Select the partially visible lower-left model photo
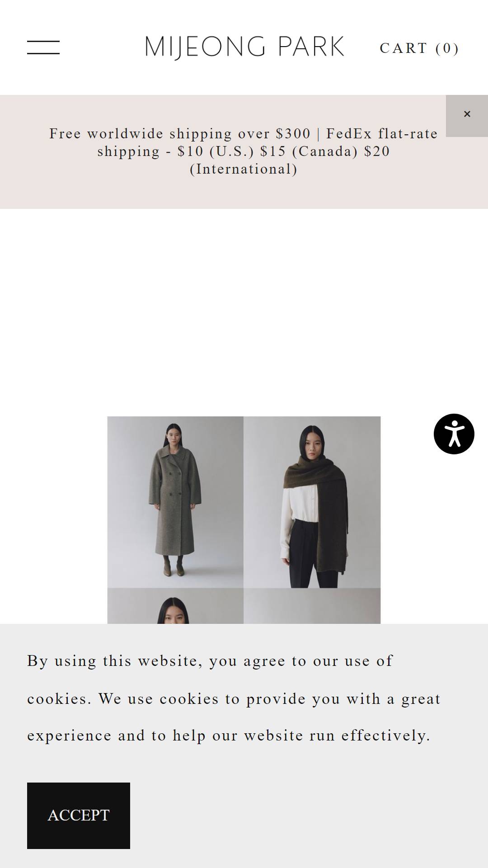The image size is (488, 868). point(175,606)
